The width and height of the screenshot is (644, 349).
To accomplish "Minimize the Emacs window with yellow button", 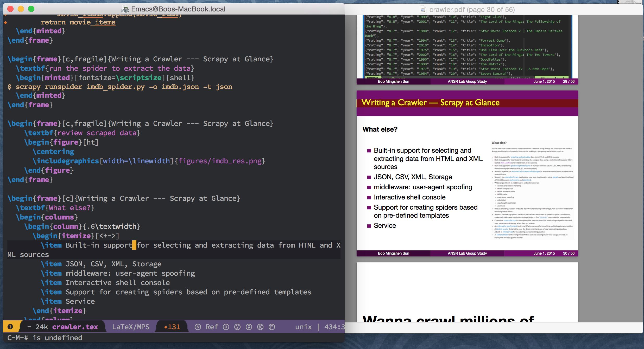I will (x=21, y=9).
